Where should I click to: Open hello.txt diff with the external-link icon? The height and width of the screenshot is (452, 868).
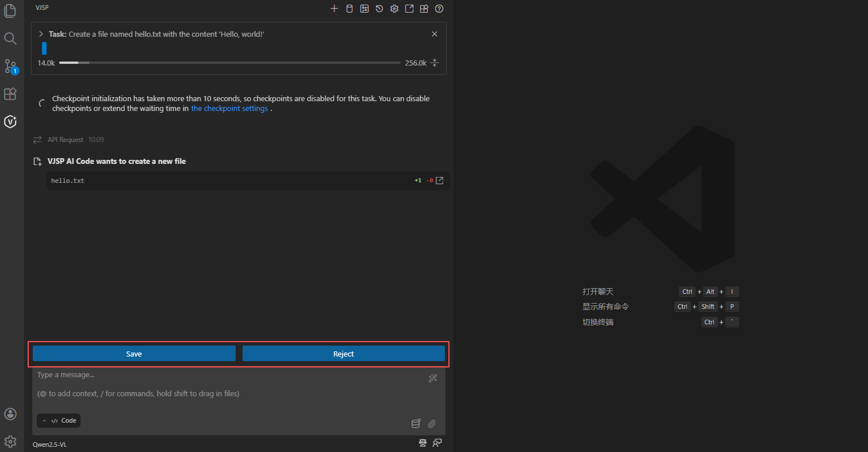click(x=440, y=181)
